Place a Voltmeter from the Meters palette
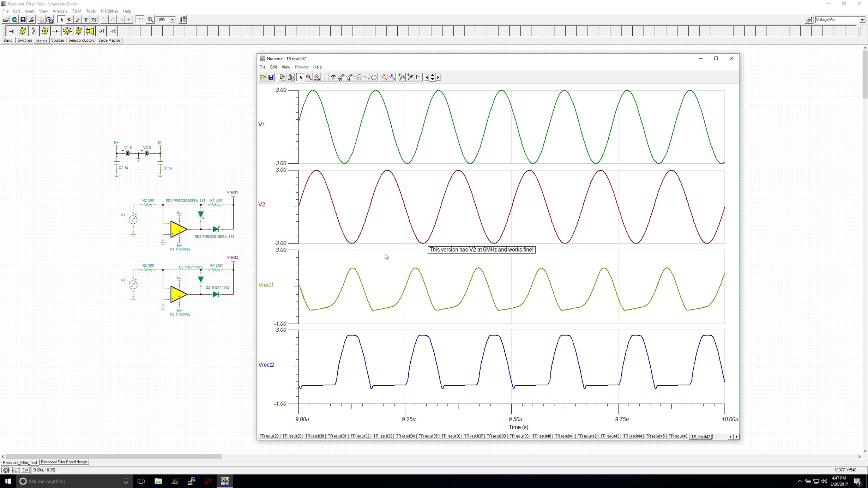Image resolution: width=868 pixels, height=488 pixels. 23,31
